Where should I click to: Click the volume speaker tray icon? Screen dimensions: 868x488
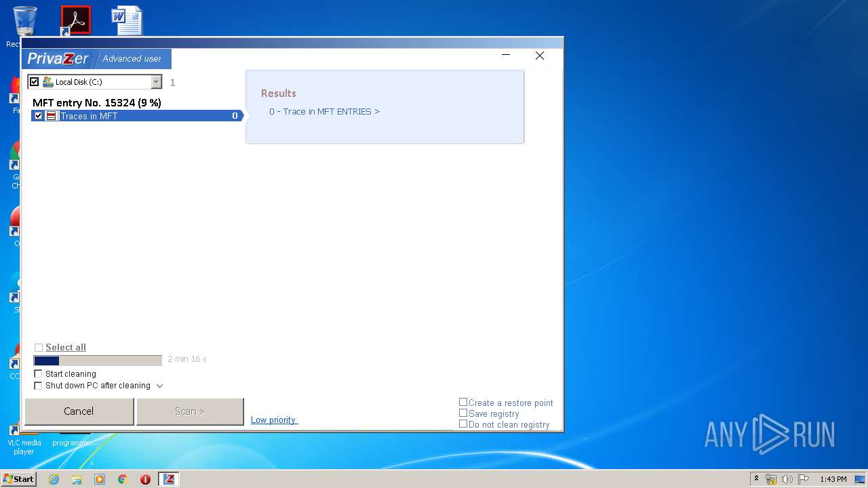787,479
